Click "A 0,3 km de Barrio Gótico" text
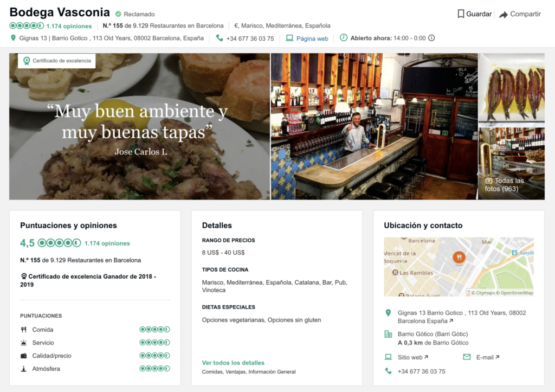 [433, 343]
